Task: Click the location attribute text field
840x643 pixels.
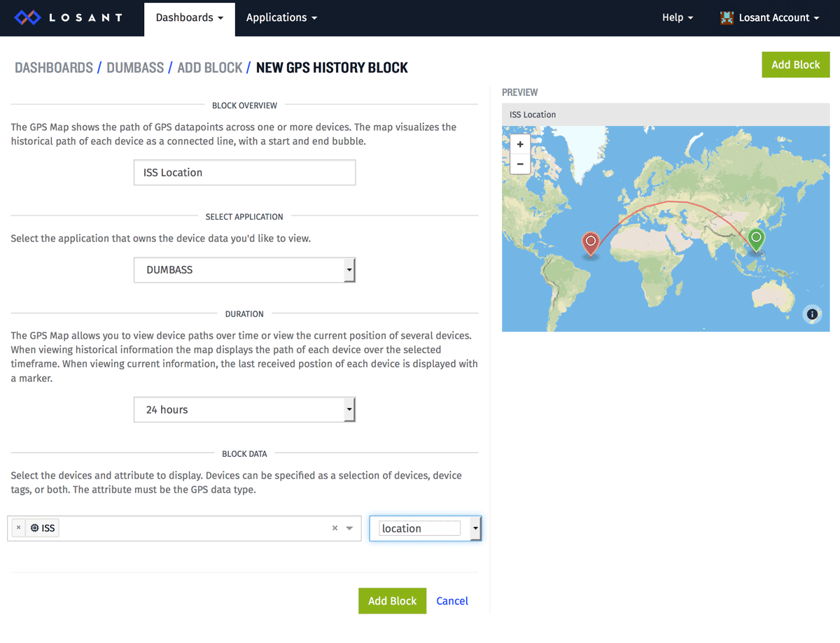Action: pos(419,528)
